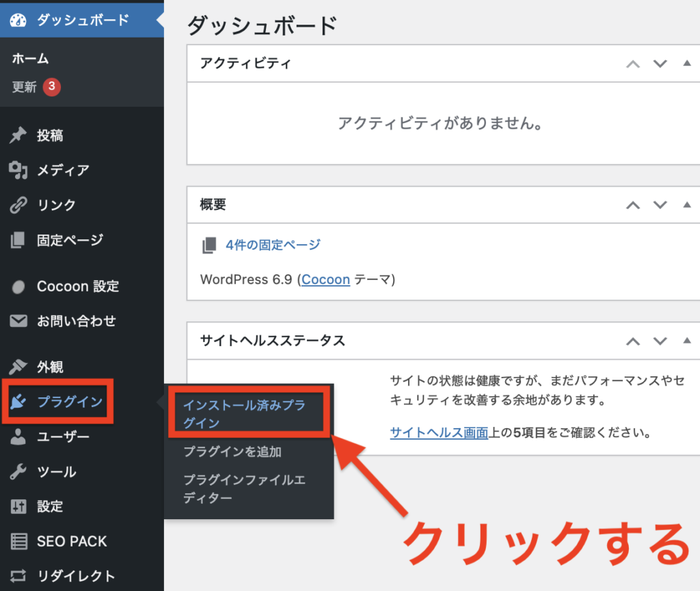
Task: Click the chain link icon beside リンク
Action: pos(18,205)
